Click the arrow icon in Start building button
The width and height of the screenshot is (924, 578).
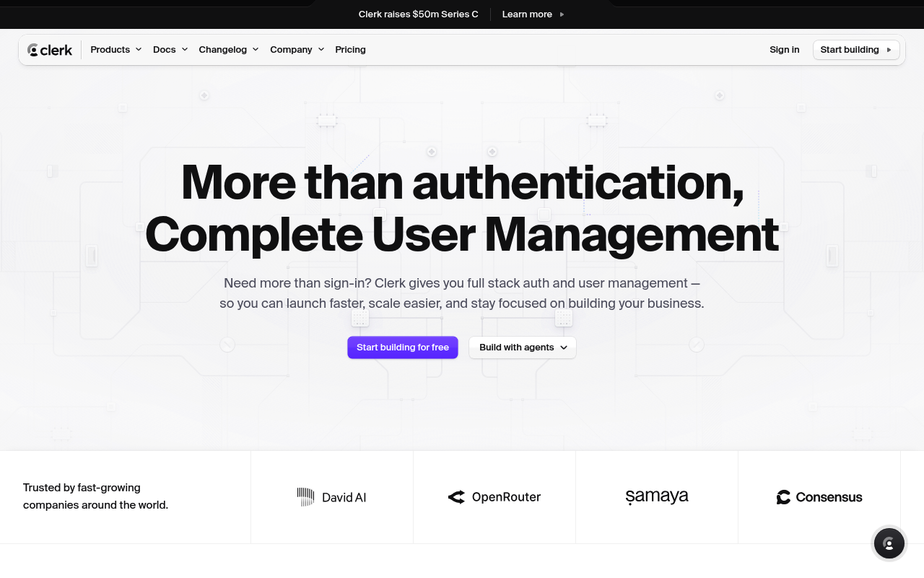[x=889, y=50]
